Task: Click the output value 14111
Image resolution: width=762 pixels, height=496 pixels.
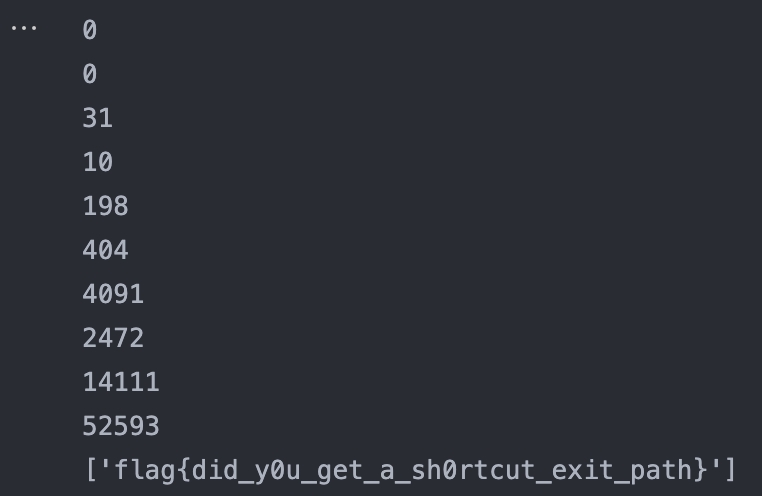Action: [120, 382]
